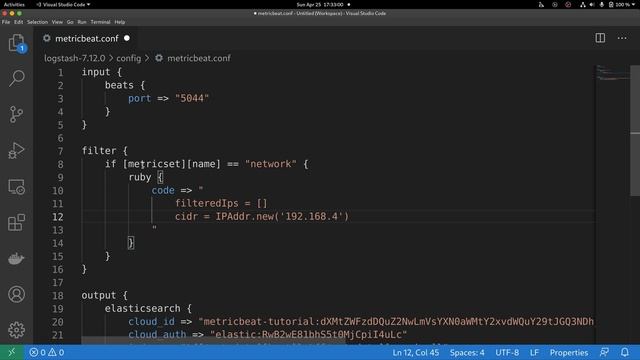Viewport: 640px width, 360px height.
Task: Open the Selection menu
Action: tap(37, 22)
